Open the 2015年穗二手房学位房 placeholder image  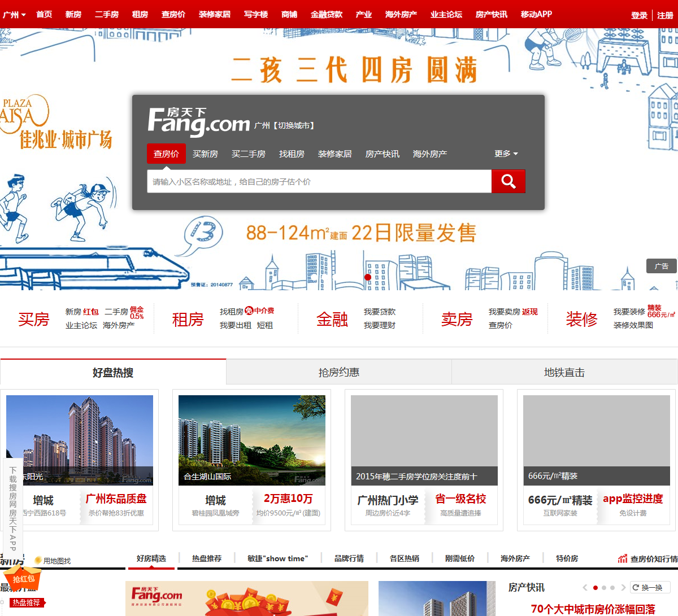(424, 440)
